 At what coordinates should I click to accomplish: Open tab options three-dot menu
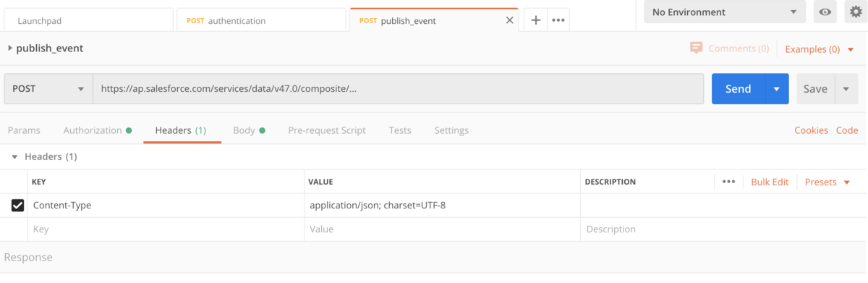pos(558,20)
